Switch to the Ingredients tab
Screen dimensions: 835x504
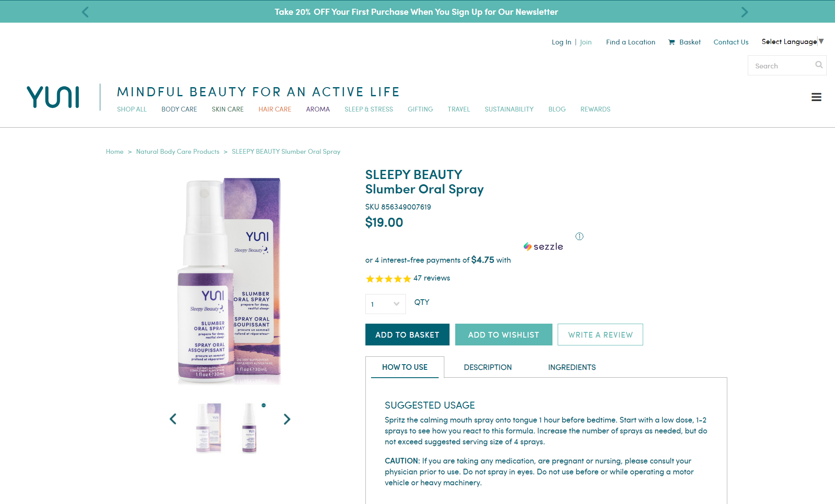point(572,367)
